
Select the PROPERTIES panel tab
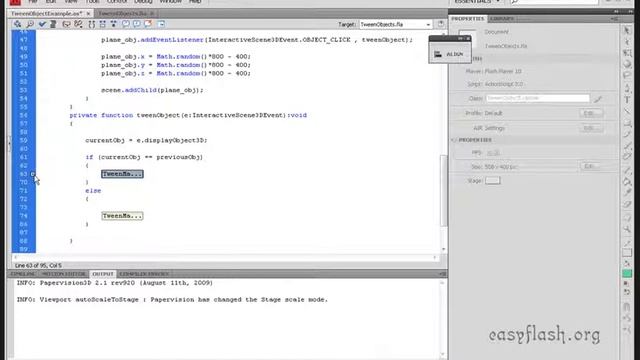[467, 19]
